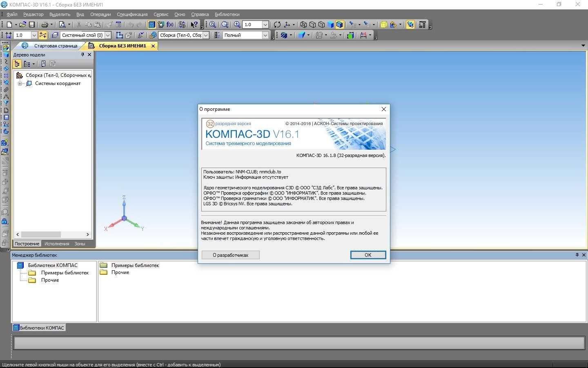Open the step value 1.0 dropdown in second toolbar
The image size is (588, 368).
pyautogui.click(x=34, y=35)
